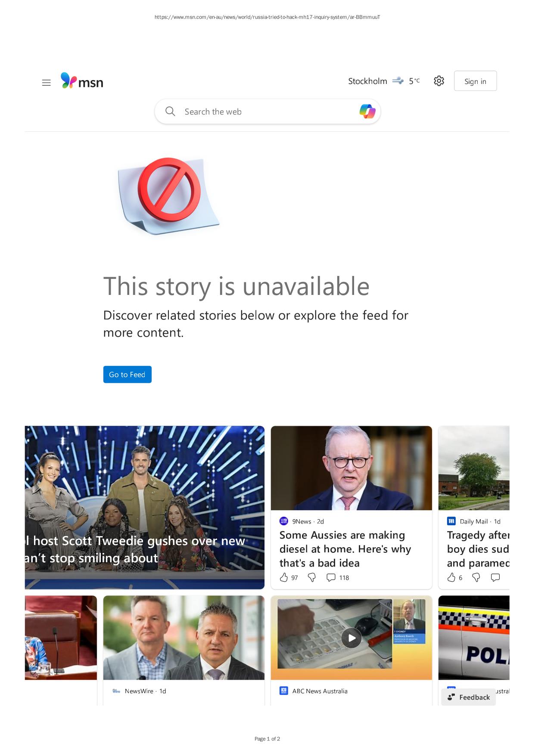Open the Scott Tweedie story card

pos(145,508)
